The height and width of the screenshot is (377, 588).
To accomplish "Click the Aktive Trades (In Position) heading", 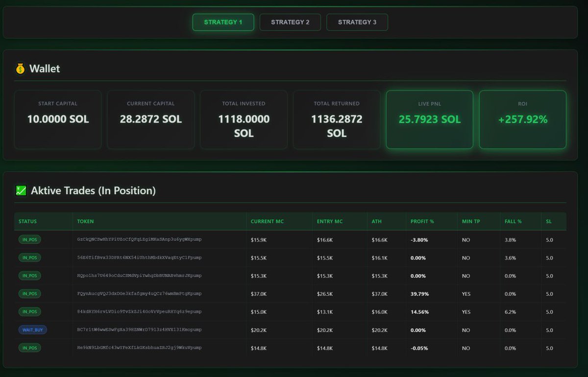I will coord(93,190).
